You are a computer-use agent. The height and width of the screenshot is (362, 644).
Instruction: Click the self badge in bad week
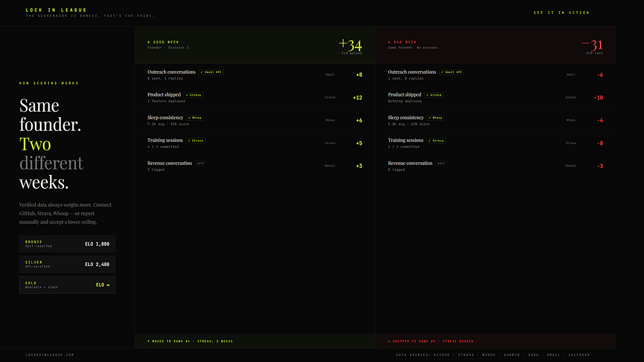click(x=441, y=164)
